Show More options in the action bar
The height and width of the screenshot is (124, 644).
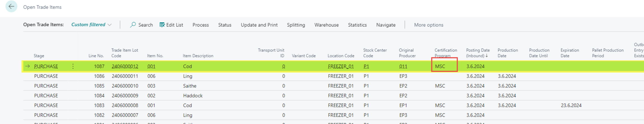pos(428,25)
